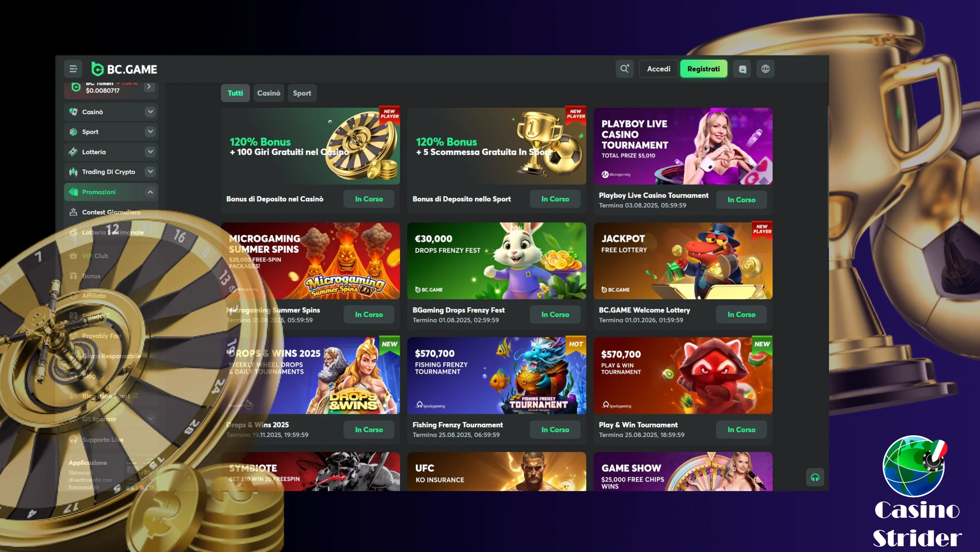Select the Tutti filter tab
980x552 pixels.
pos(235,93)
